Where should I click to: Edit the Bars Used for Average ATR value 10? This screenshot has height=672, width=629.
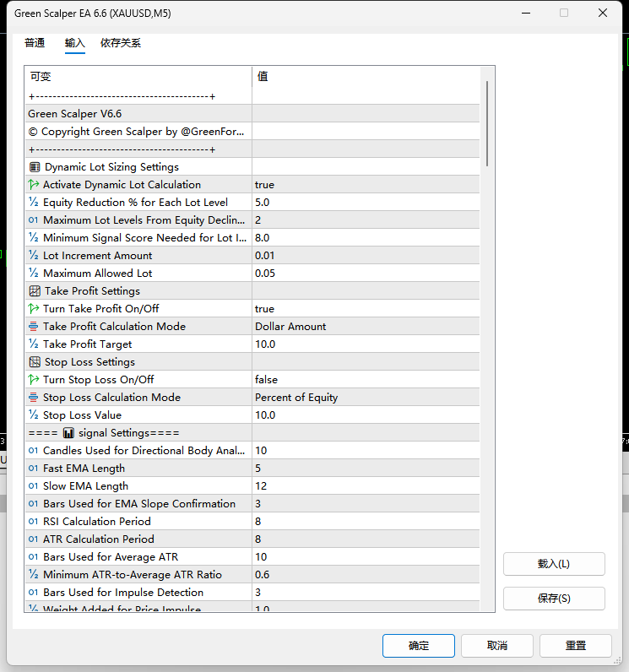[x=366, y=556]
